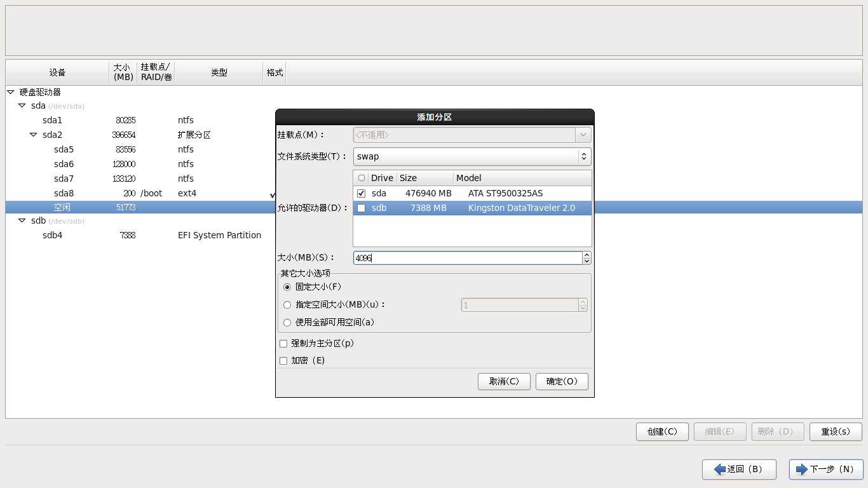
Task: Increase partition size with up stepper arrow
Action: coord(587,255)
